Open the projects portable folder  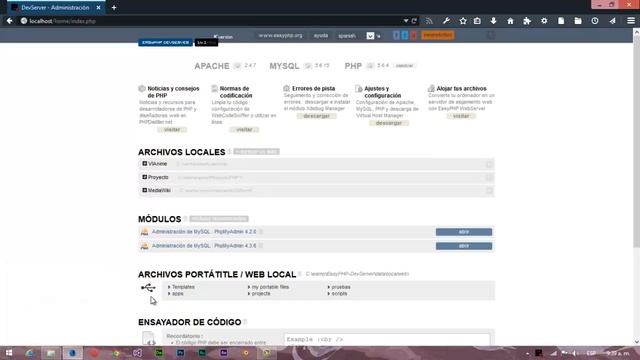(x=261, y=293)
